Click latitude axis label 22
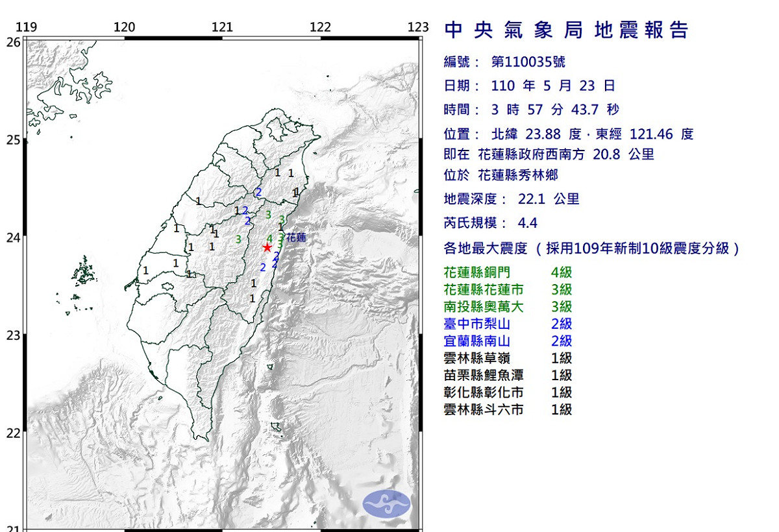779x532 pixels. [x=12, y=432]
